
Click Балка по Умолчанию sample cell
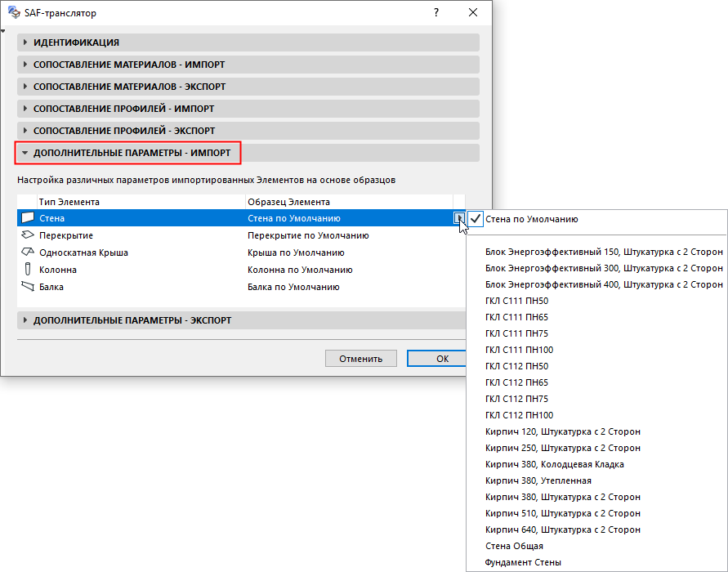coord(293,287)
